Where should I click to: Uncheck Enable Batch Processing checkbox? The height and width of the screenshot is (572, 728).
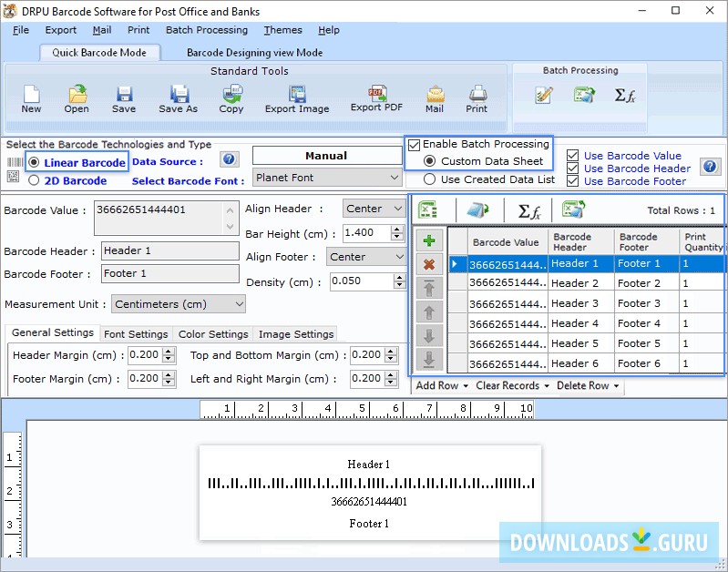pyautogui.click(x=415, y=144)
